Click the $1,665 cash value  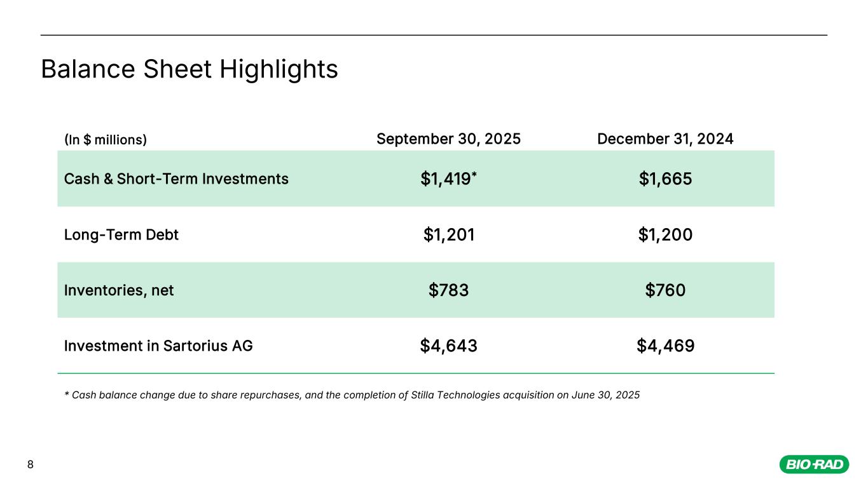[x=665, y=180]
